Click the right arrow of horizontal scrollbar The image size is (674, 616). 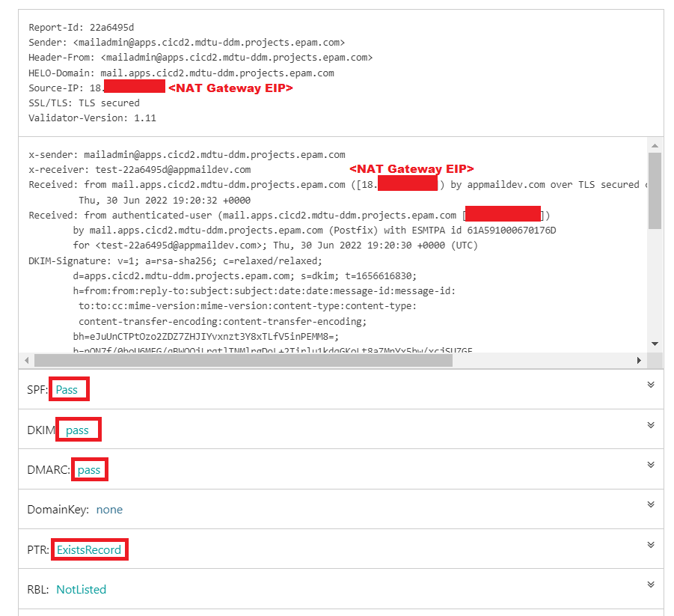[x=639, y=360]
